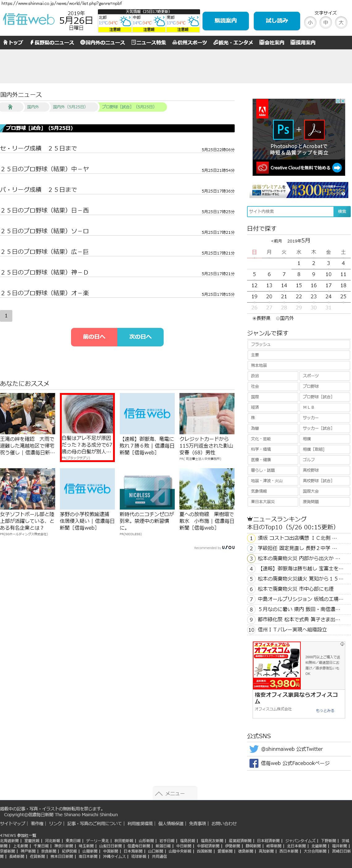Screen dimensions: 352x868
Task: Set font size to medium (中)
Action: (325, 23)
